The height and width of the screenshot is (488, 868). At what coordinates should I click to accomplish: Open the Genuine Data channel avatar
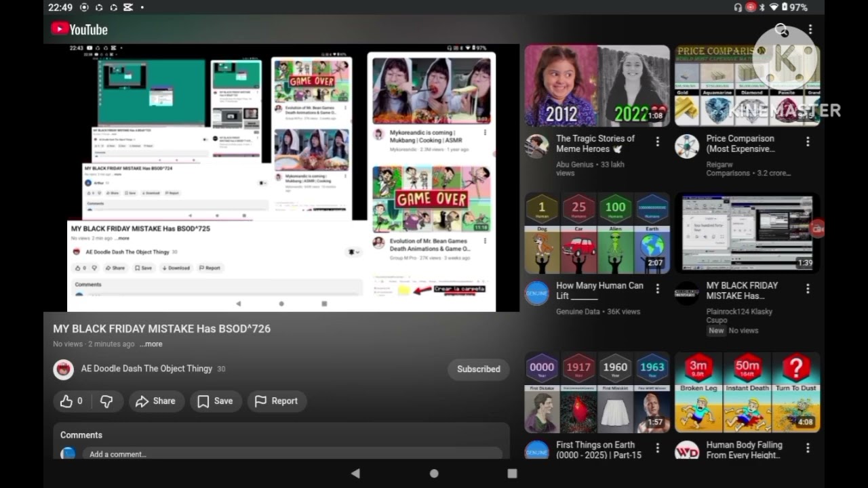tap(536, 293)
